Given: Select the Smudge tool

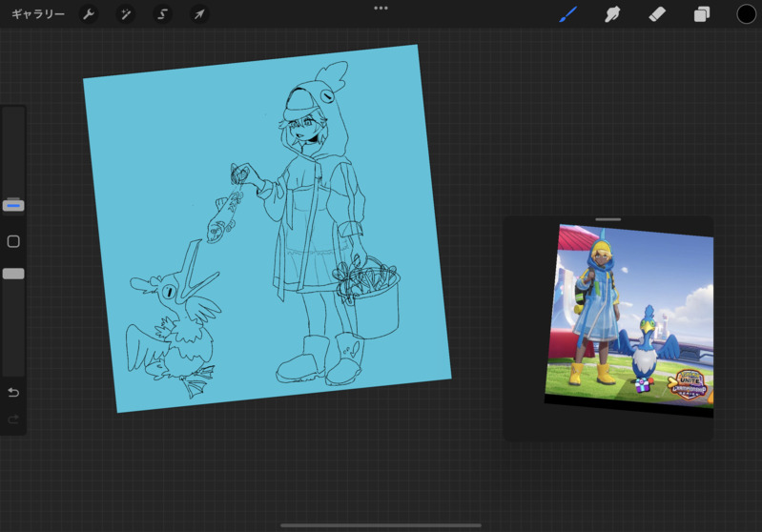Looking at the screenshot, I should [x=612, y=14].
